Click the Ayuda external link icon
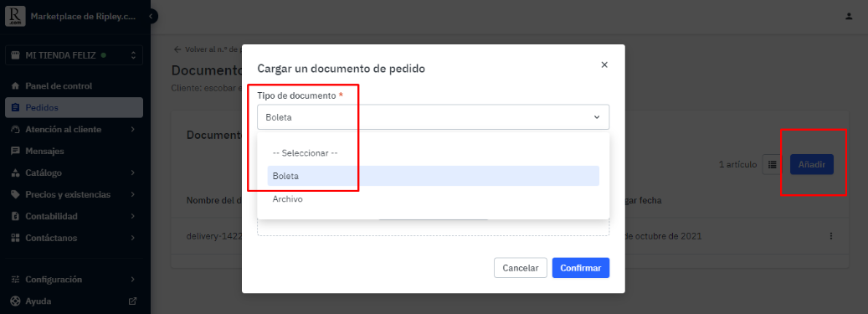The image size is (868, 314). pos(132,301)
